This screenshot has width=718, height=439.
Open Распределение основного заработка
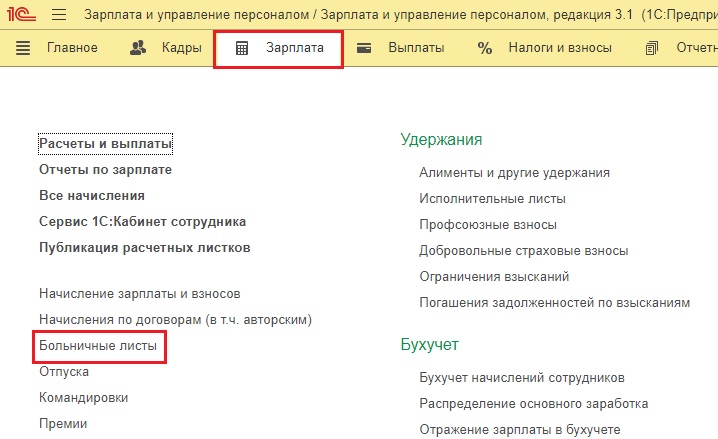tap(533, 404)
